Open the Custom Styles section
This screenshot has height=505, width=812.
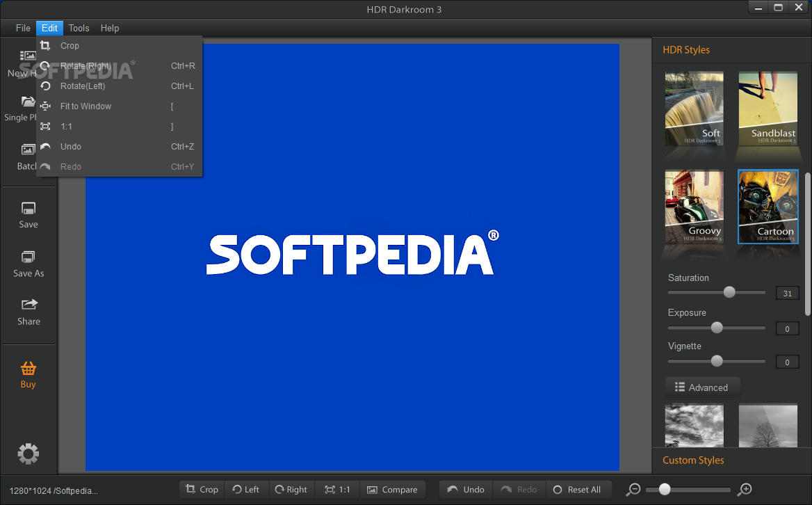click(x=693, y=460)
